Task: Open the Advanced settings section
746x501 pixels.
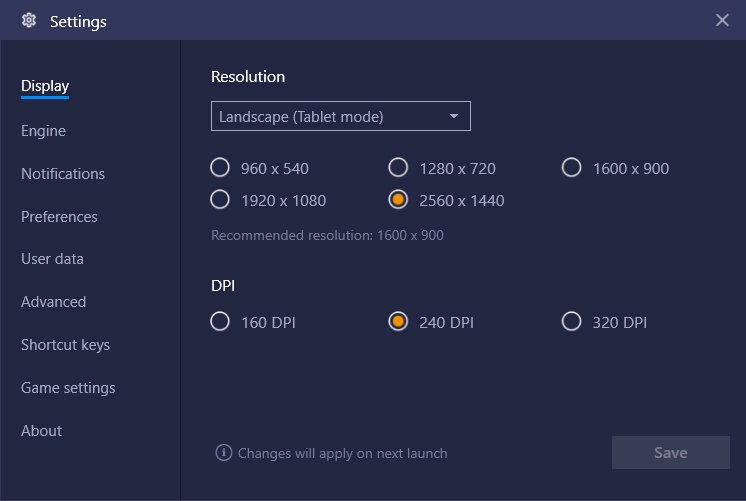Action: [53, 302]
